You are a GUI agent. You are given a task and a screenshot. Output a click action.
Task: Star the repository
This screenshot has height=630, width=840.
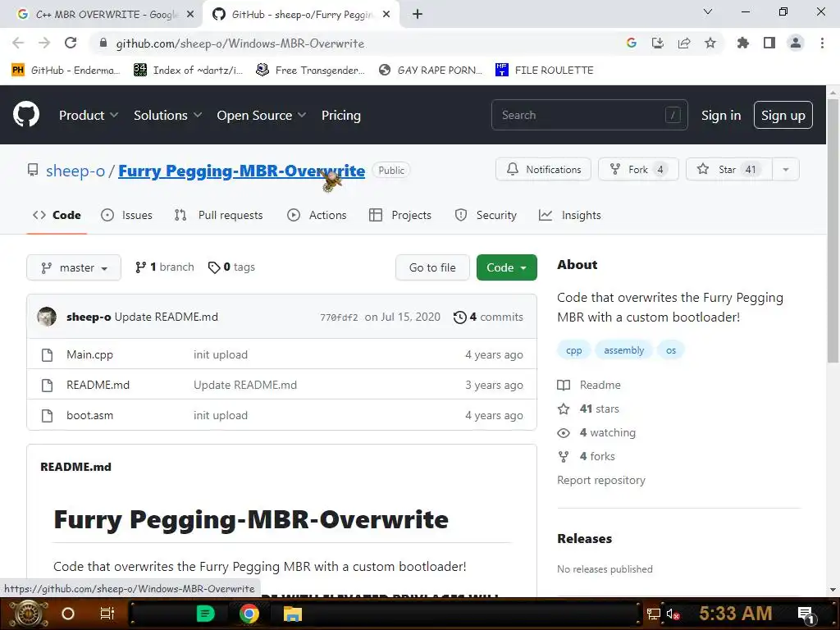(728, 169)
